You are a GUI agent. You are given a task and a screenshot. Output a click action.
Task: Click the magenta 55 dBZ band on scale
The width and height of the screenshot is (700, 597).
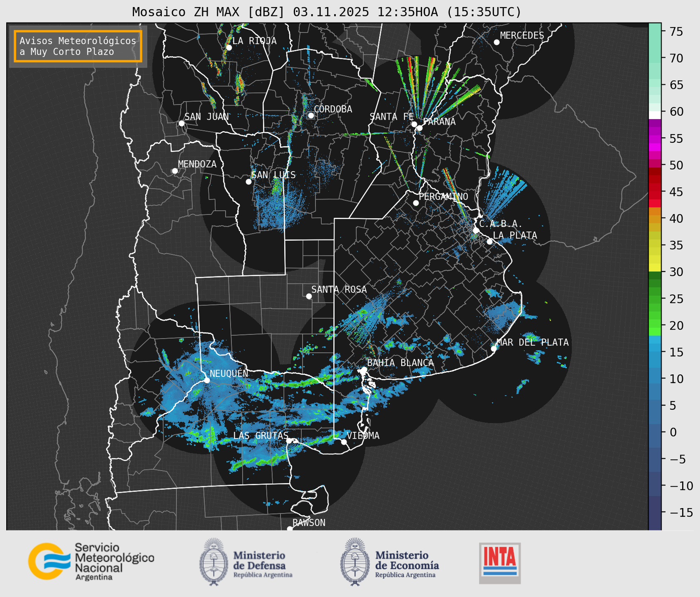[655, 139]
